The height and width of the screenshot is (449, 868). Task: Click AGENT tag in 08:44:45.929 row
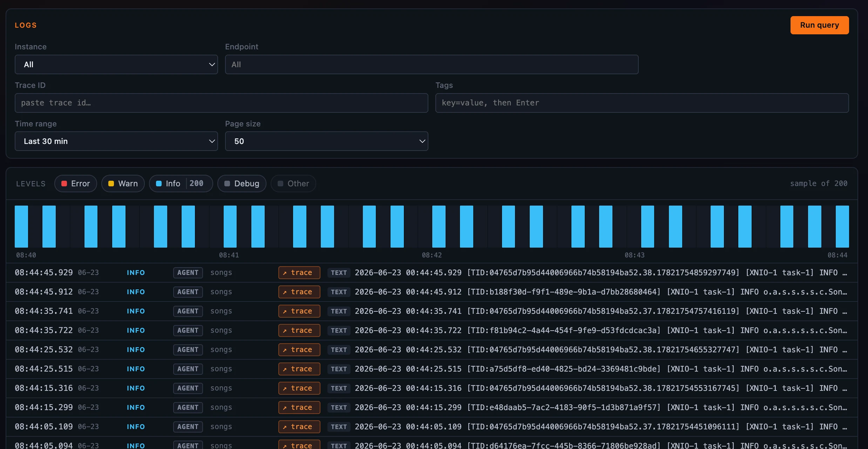(188, 273)
